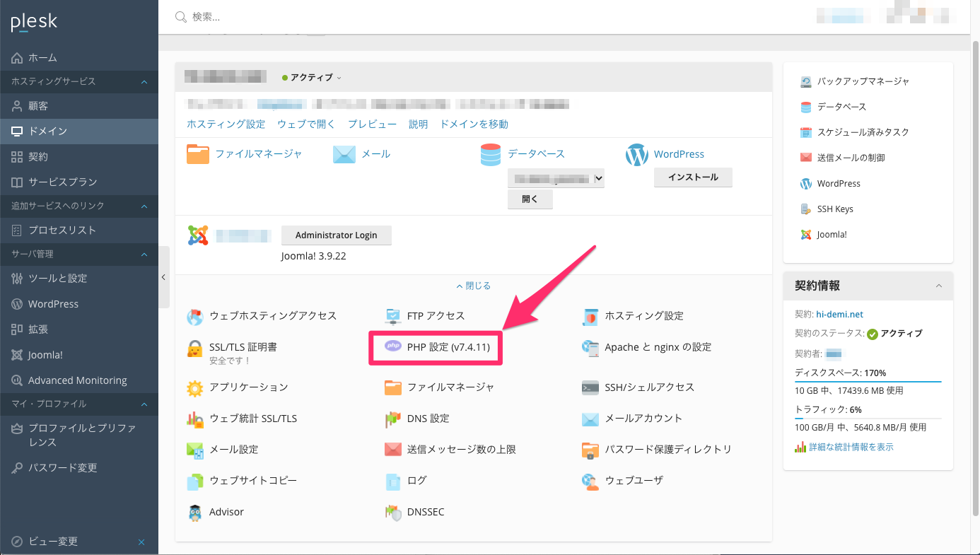Collapse the 契約情報 panel

pyautogui.click(x=939, y=286)
